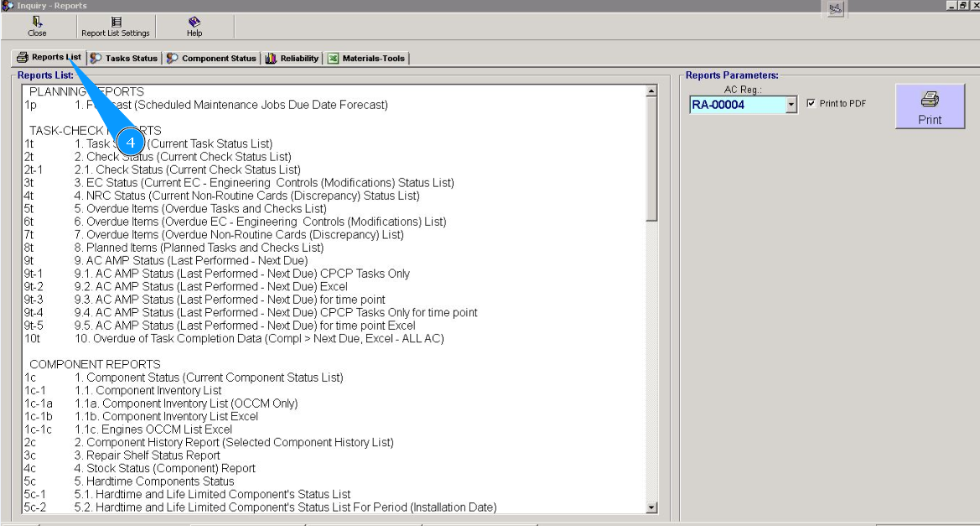980x531 pixels.
Task: Toggle the Print to PDF checkbox
Action: pos(811,103)
